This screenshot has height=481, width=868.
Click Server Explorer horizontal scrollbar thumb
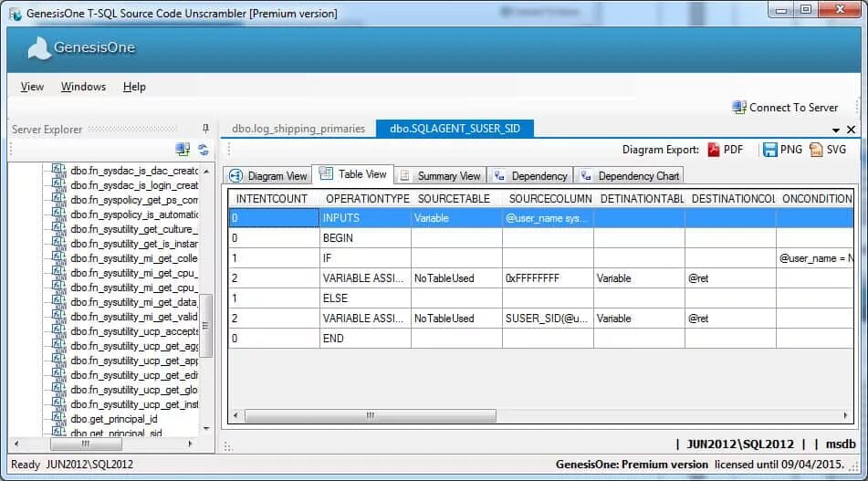(86, 444)
